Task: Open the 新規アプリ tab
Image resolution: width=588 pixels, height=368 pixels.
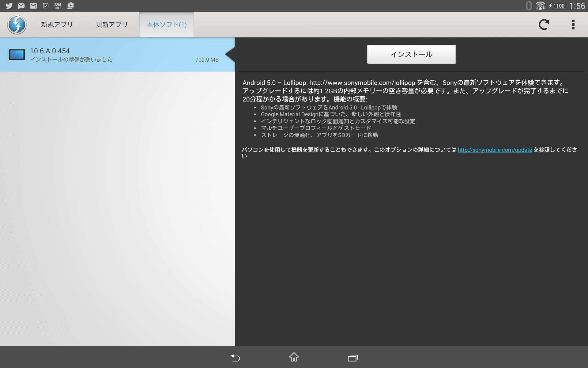Action: coord(57,25)
